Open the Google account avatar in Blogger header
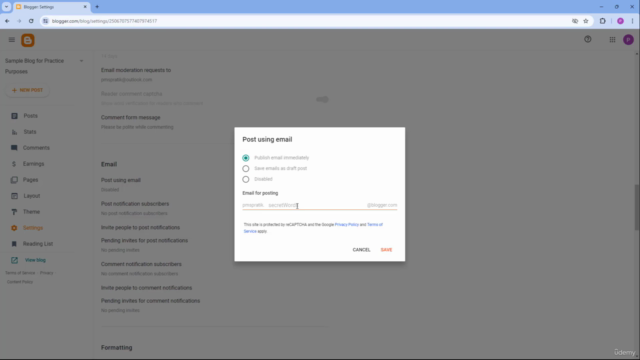Image resolution: width=640 pixels, height=360 pixels. click(628, 40)
